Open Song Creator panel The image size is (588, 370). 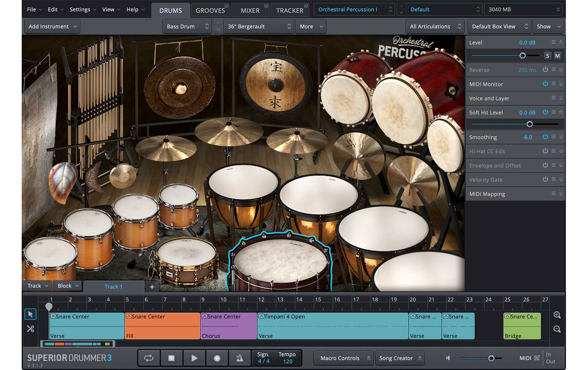tap(400, 358)
